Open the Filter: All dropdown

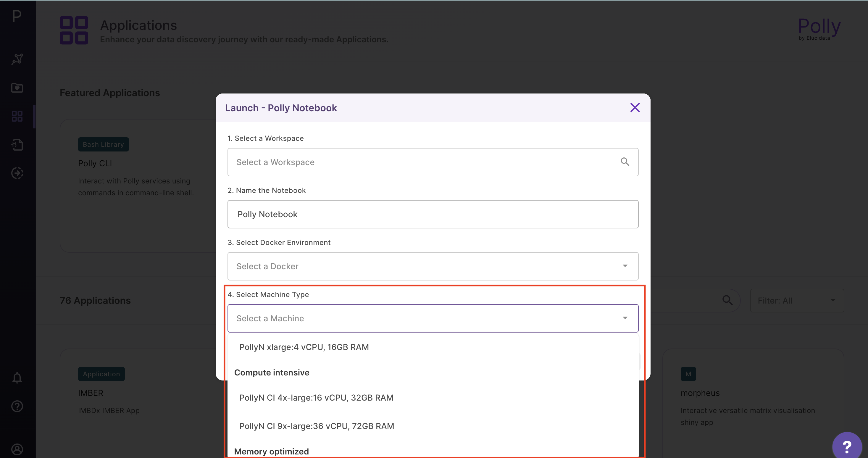[x=797, y=301]
